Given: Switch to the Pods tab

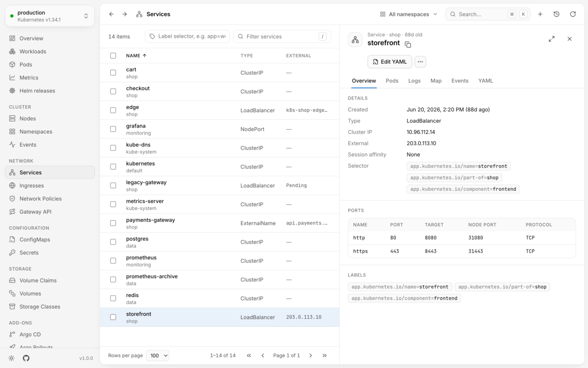Looking at the screenshot, I should click(x=392, y=81).
